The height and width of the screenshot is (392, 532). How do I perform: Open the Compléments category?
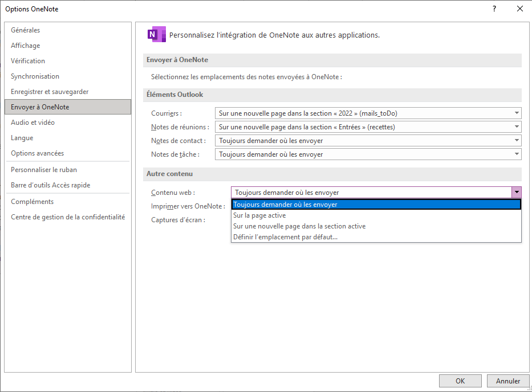(x=68, y=202)
